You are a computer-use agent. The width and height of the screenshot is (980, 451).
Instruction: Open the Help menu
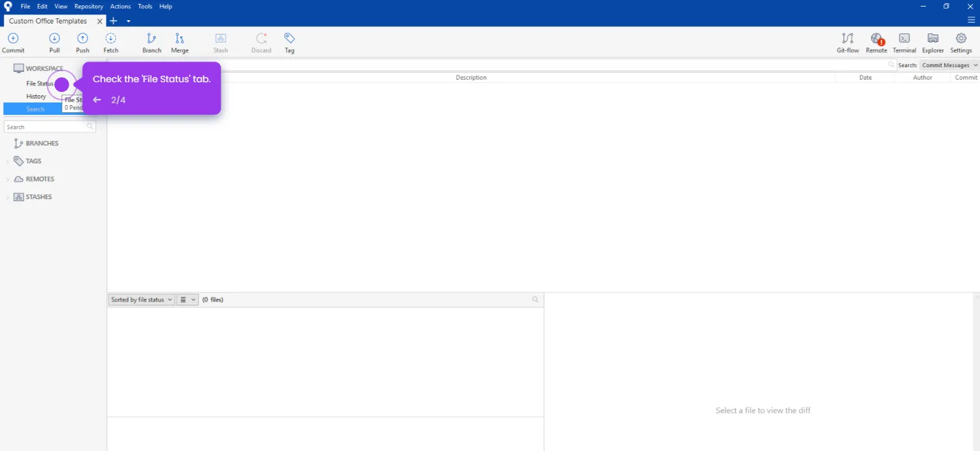coord(166,7)
